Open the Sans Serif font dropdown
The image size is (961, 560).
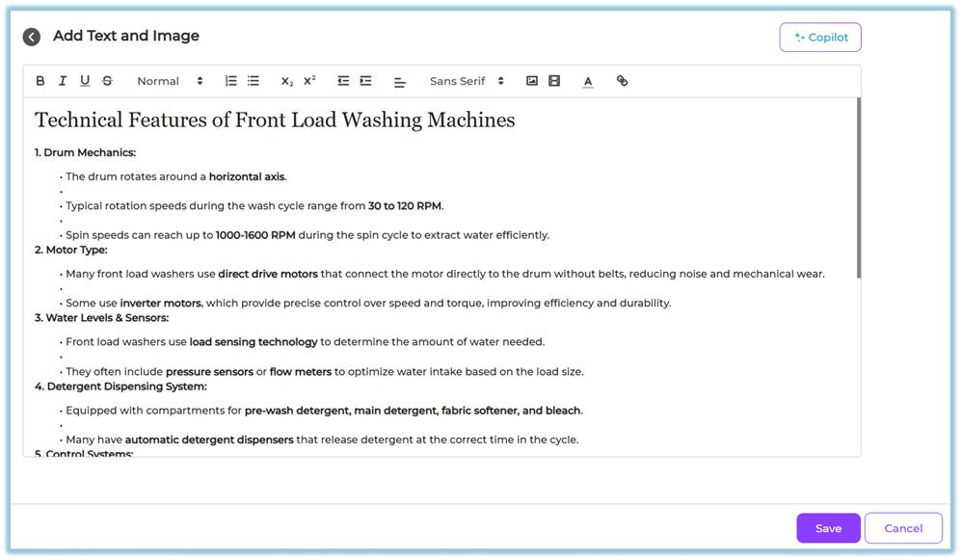click(467, 81)
